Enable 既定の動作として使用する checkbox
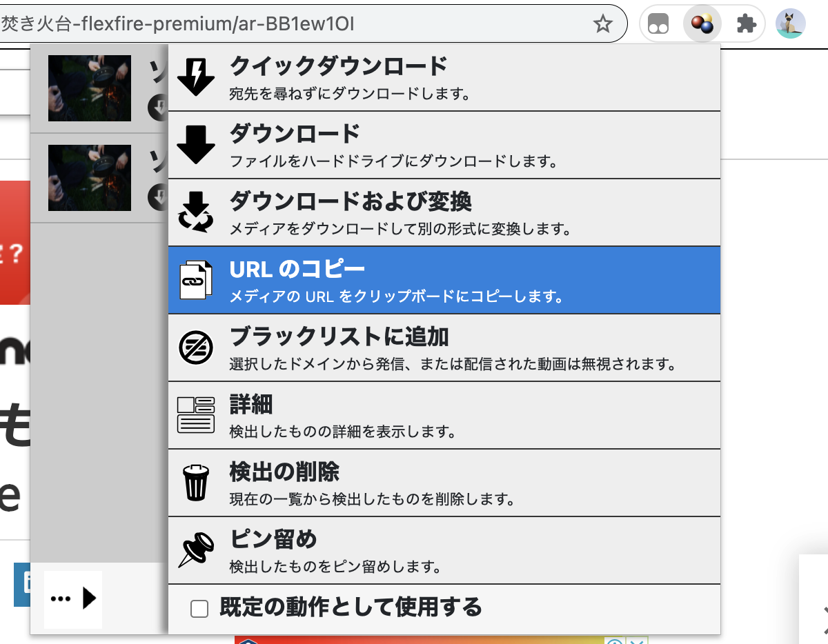 click(x=200, y=609)
